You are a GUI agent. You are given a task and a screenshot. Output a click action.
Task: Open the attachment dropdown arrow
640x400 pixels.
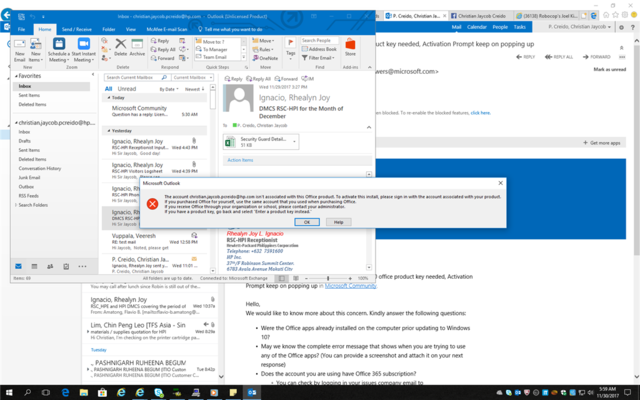[295, 142]
